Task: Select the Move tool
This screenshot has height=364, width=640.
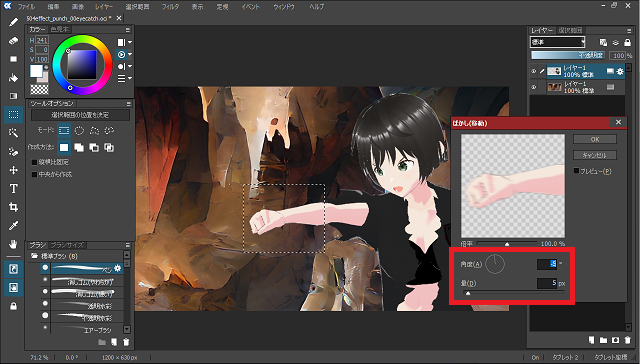Action: click(13, 170)
